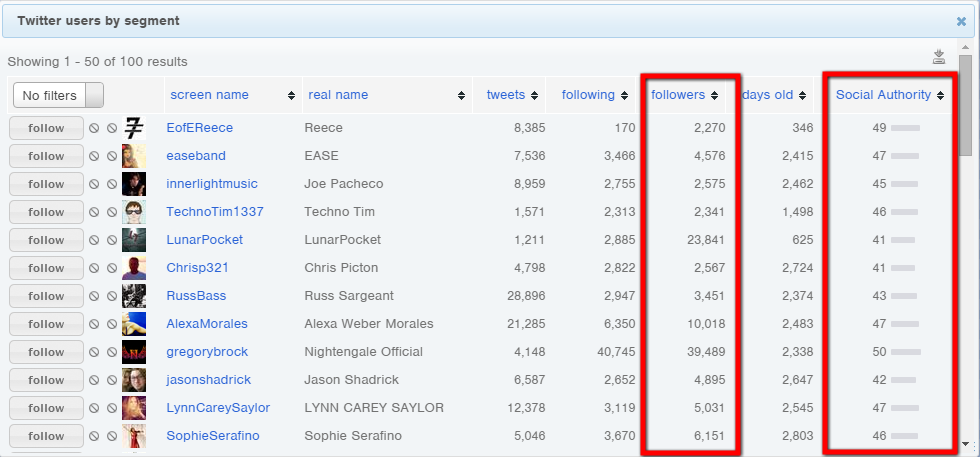Click block icon next to jasonshadrick follow button
Viewport: 980px width, 457px height.
pos(94,380)
